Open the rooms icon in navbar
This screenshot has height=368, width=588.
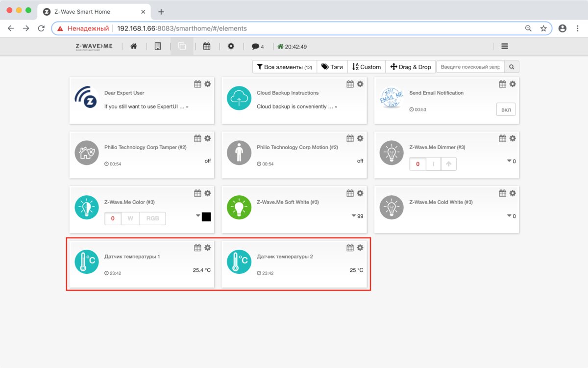coord(158,47)
